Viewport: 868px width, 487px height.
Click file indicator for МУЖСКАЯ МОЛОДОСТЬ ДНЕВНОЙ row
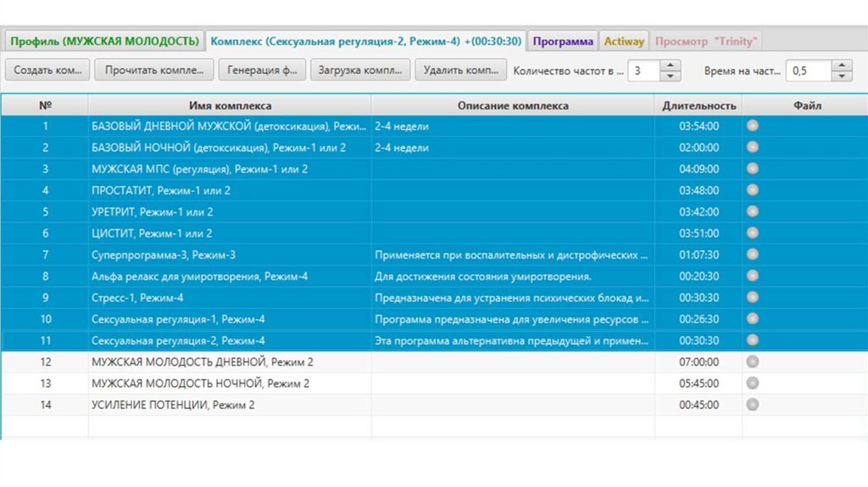[x=753, y=361]
